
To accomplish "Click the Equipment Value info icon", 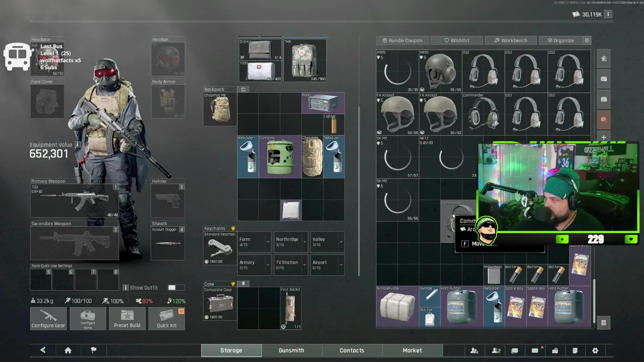I will tap(77, 145).
